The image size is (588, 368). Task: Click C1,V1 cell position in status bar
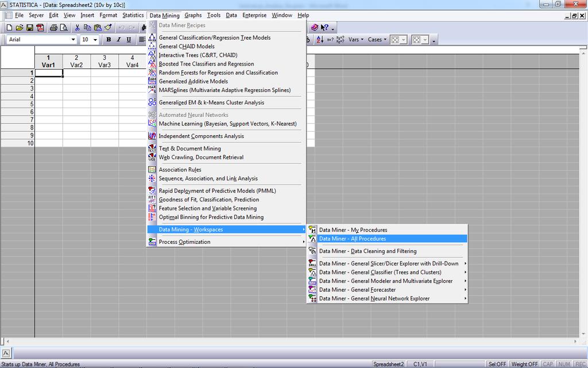pos(420,364)
